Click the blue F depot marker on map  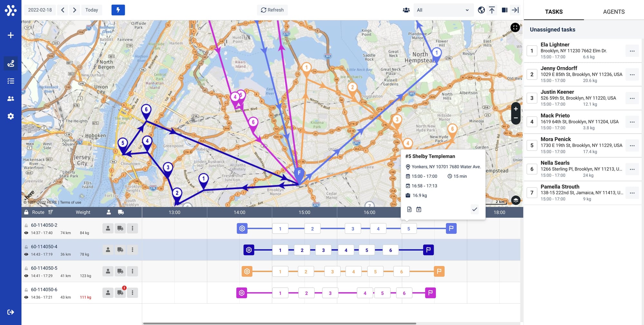coord(299,174)
